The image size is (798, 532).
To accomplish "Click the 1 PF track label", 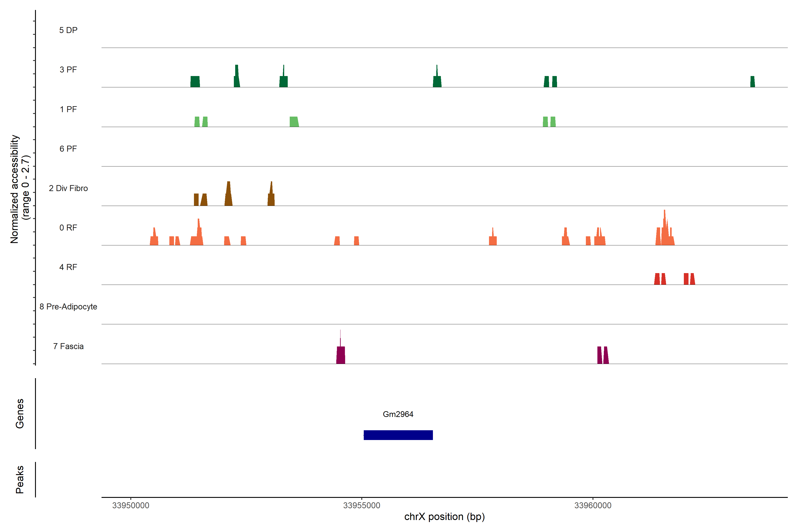I will coord(68,109).
